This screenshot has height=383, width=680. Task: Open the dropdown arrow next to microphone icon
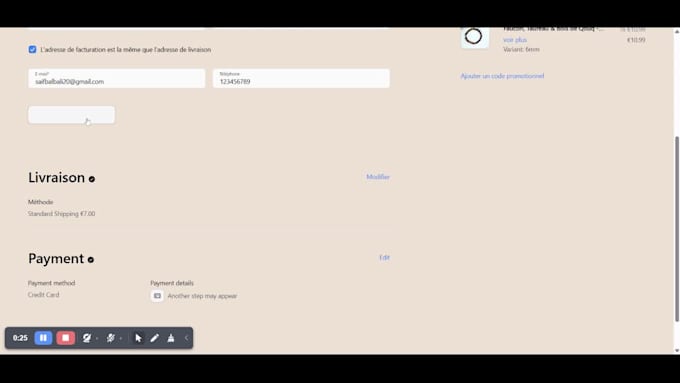121,338
